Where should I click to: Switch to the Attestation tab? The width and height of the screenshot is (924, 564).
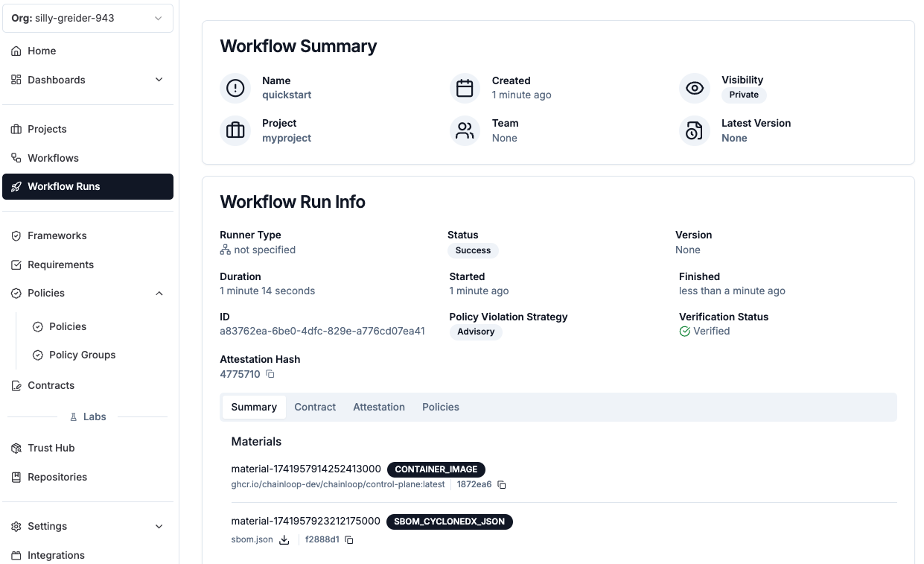point(379,407)
